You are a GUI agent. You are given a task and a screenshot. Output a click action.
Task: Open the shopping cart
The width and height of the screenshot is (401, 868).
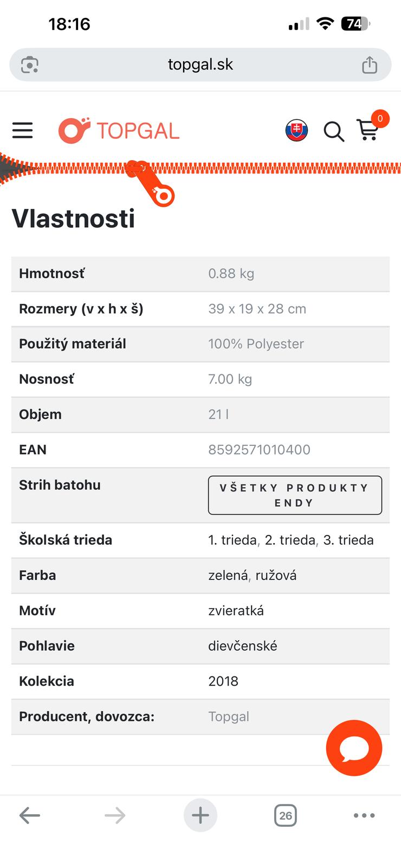(368, 129)
